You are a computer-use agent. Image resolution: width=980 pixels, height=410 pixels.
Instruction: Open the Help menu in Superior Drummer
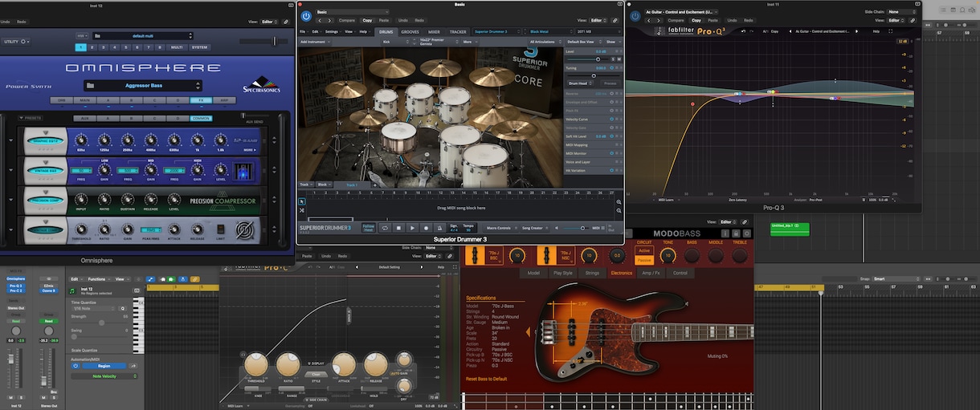(x=363, y=32)
